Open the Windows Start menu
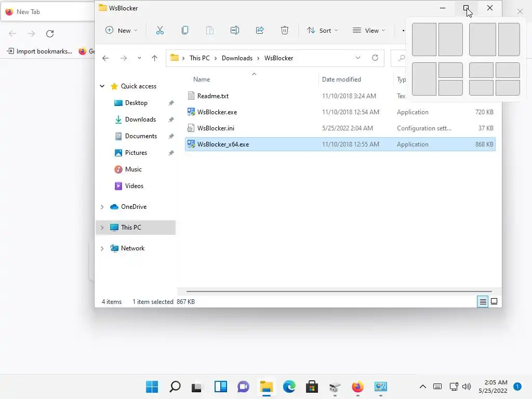This screenshot has height=399, width=532. (152, 387)
